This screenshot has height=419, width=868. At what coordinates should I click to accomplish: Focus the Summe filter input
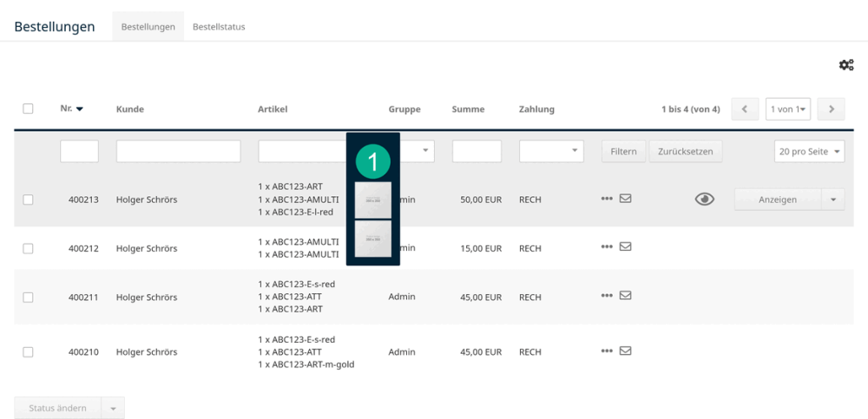click(477, 151)
